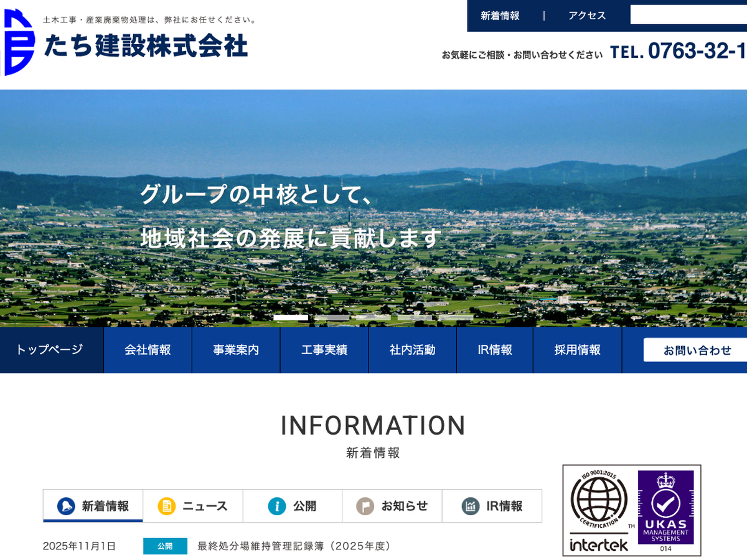Viewport: 747px width, 560px height.
Task: Open the flag icon お知らせ tab
Action: 365,506
